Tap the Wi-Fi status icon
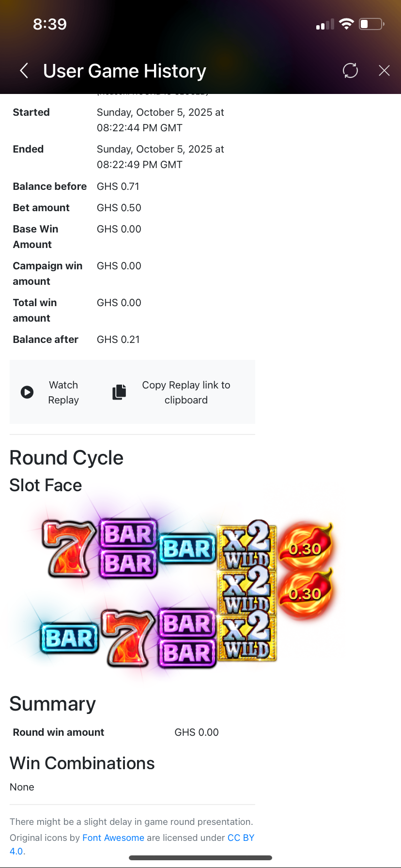401x868 pixels. pyautogui.click(x=346, y=24)
